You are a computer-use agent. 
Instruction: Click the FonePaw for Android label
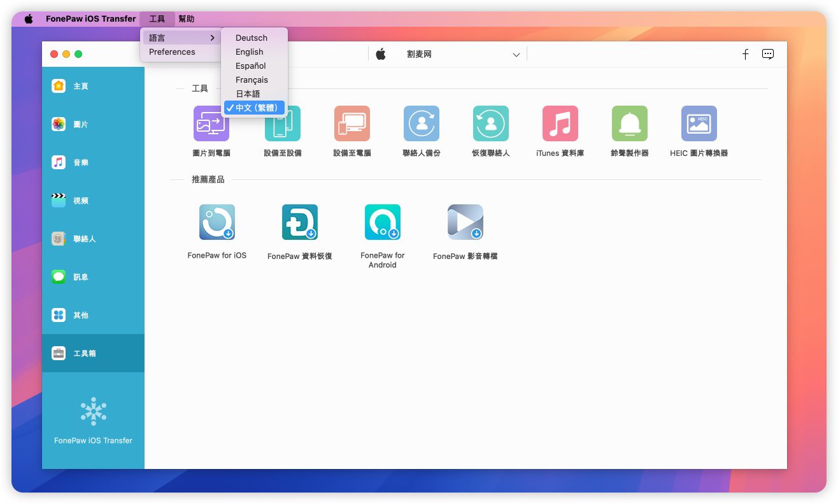[383, 260]
